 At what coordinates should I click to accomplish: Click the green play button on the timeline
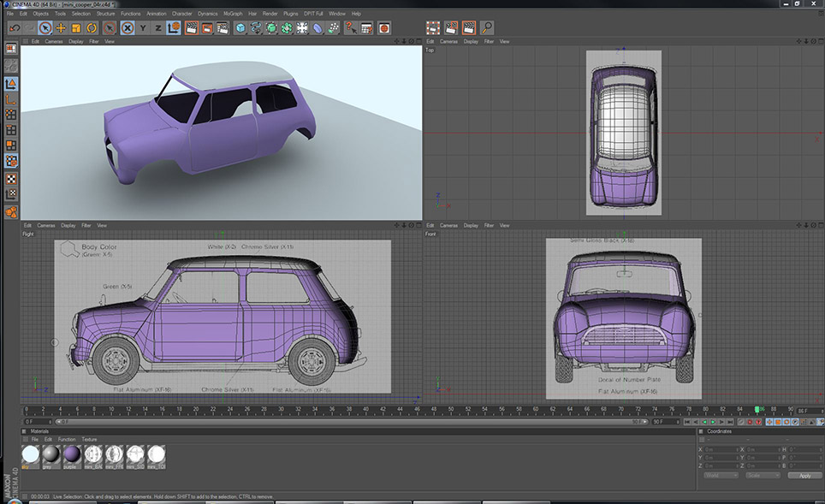pos(713,422)
